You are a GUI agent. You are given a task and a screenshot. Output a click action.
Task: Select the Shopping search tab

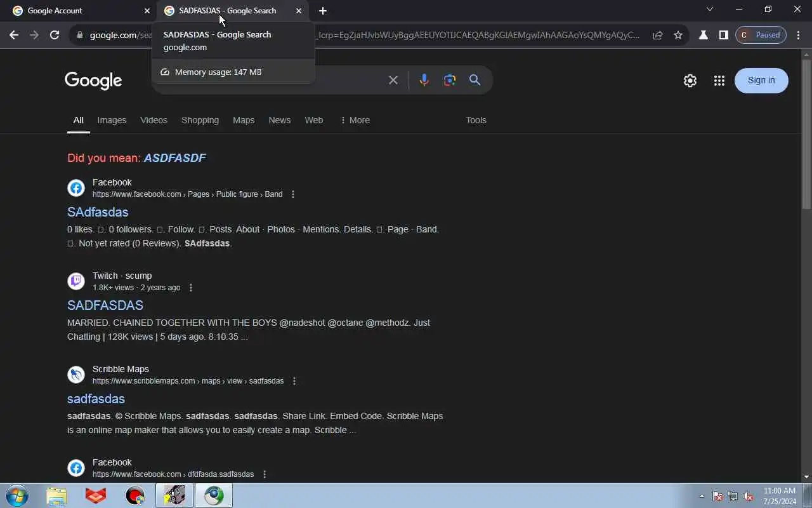tap(200, 120)
